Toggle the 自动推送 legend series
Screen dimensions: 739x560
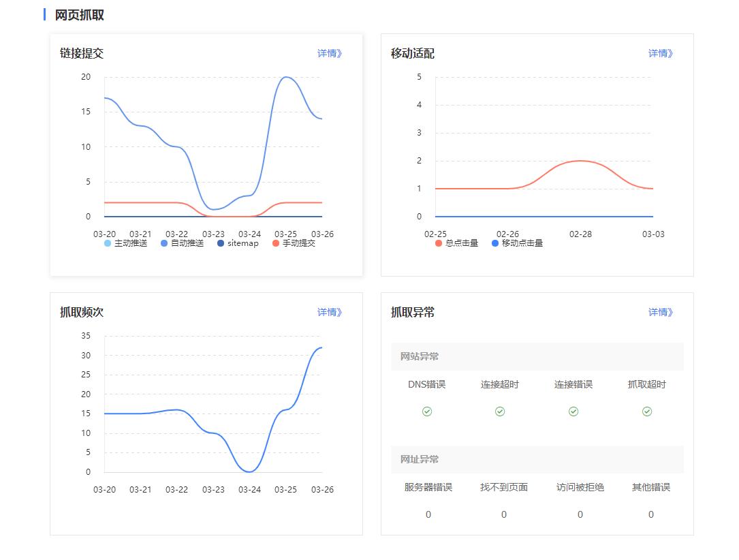(x=182, y=243)
